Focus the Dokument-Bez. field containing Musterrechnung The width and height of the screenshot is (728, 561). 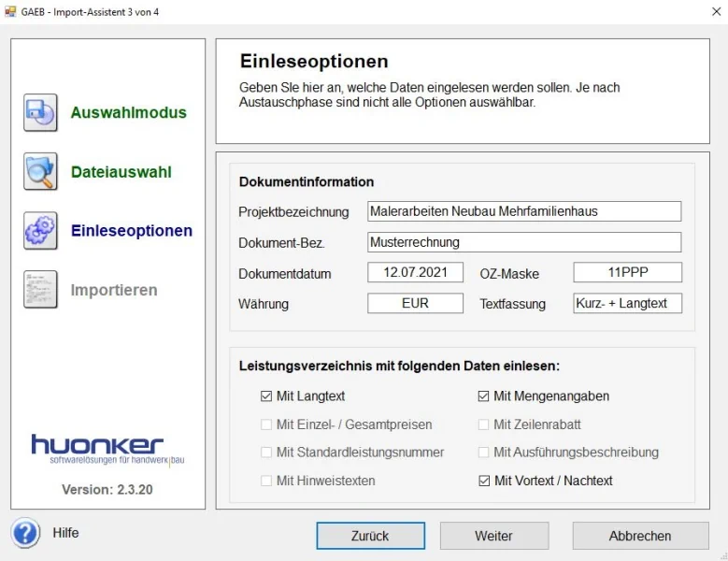pyautogui.click(x=523, y=242)
